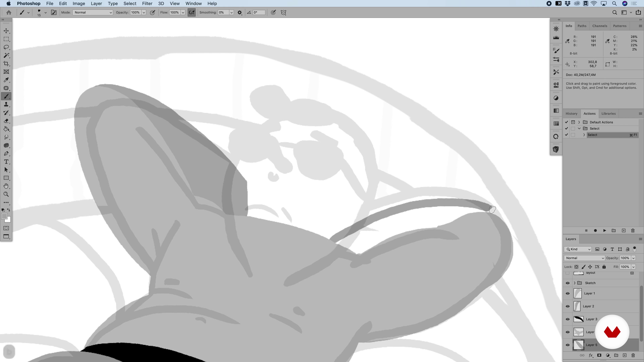Open the Filter menu
Viewport: 644px width, 362px height.
point(147,4)
